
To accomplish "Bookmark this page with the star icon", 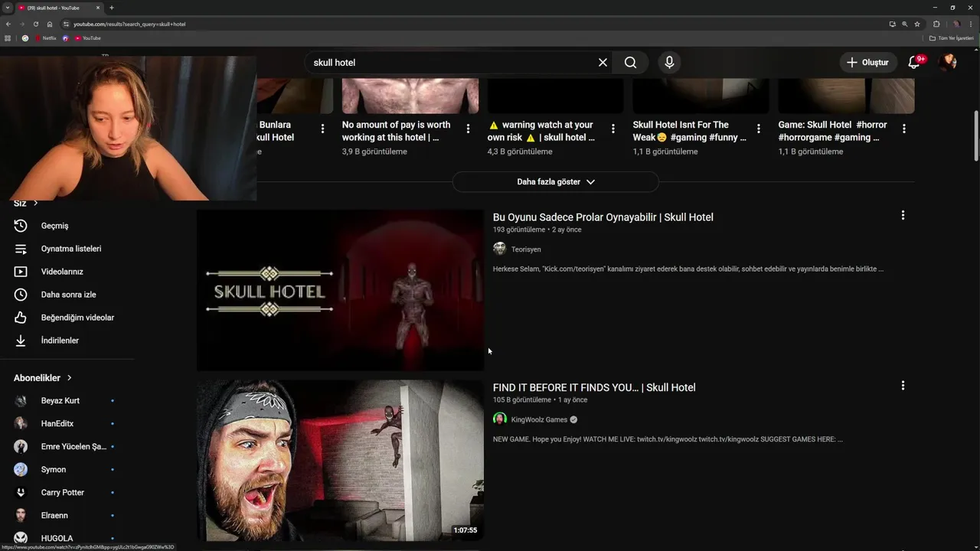I will click(917, 24).
